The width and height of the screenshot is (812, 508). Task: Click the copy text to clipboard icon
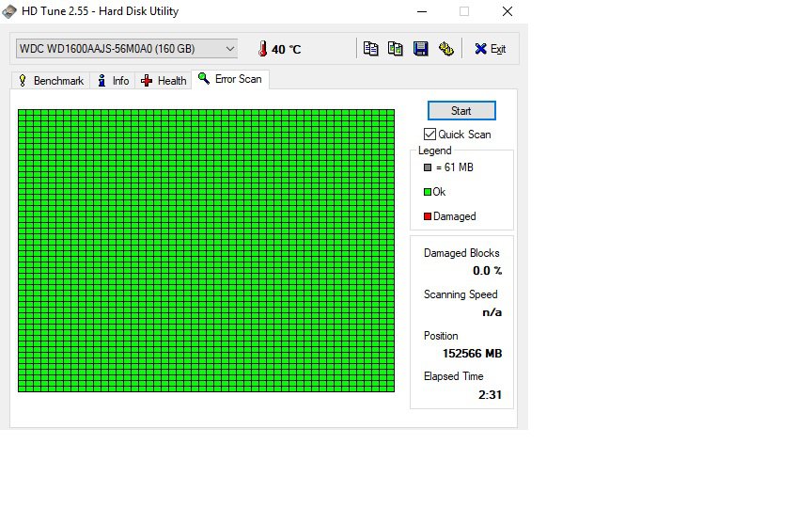pyautogui.click(x=370, y=49)
